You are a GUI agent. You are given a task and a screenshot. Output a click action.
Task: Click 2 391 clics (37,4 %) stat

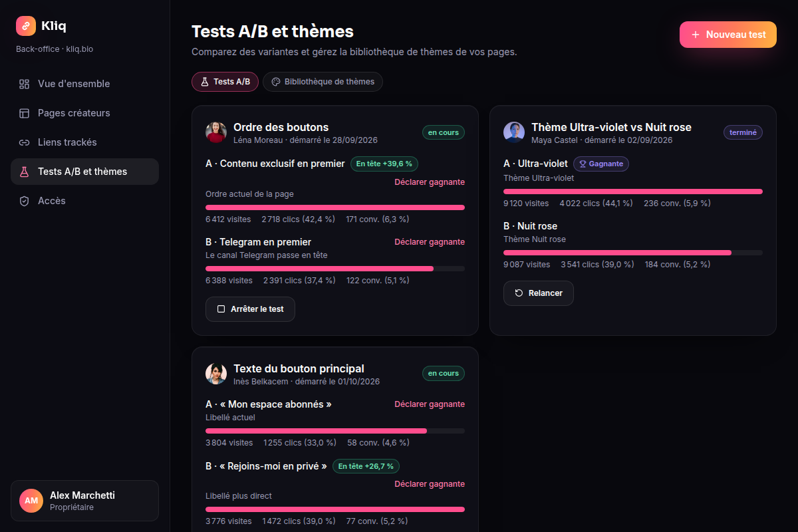299,281
